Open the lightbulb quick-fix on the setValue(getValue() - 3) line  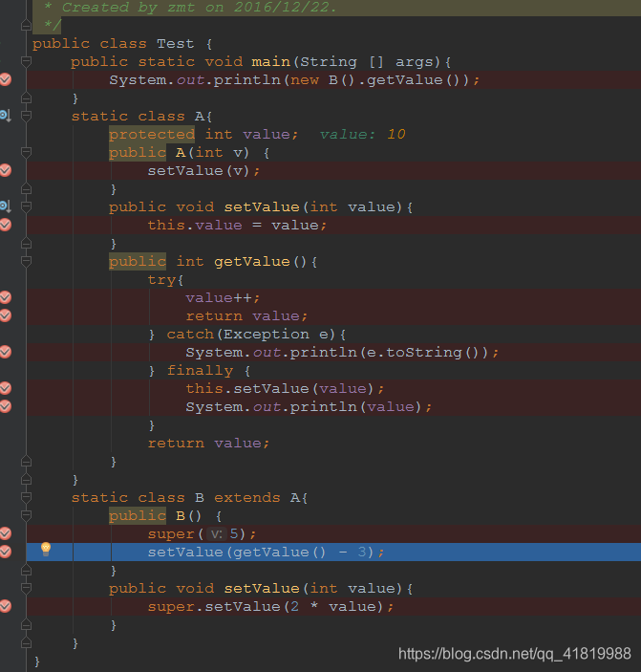(x=46, y=550)
